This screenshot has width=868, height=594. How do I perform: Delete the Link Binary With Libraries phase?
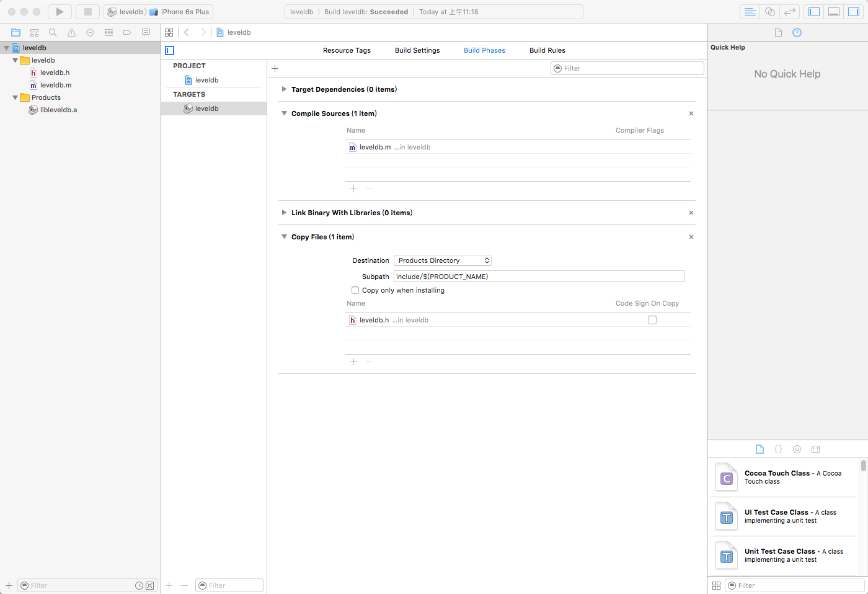pyautogui.click(x=691, y=213)
